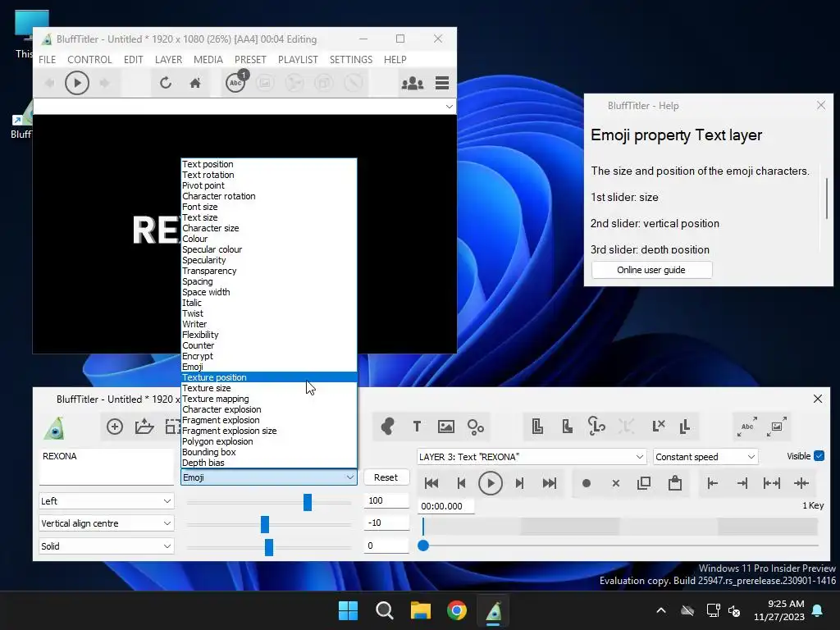
Task: Click the third slider with value 0
Action: pos(269,547)
